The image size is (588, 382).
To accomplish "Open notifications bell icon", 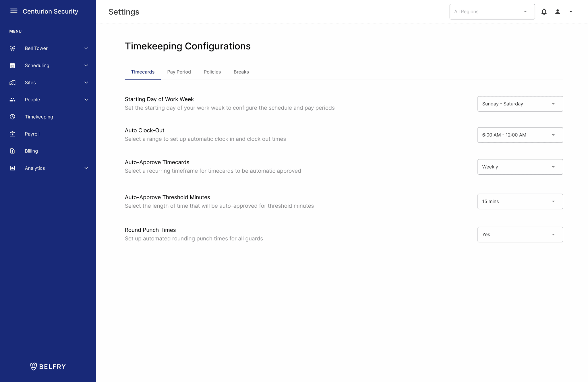I will click(x=544, y=12).
